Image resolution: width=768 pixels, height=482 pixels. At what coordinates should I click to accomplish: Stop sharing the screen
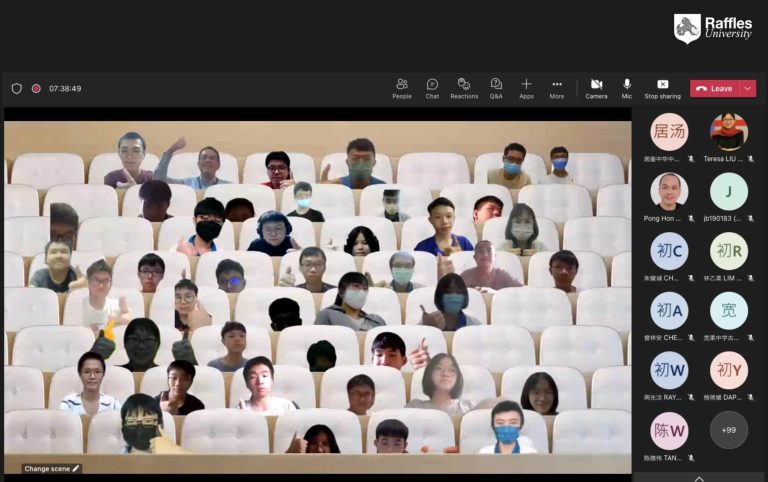662,88
